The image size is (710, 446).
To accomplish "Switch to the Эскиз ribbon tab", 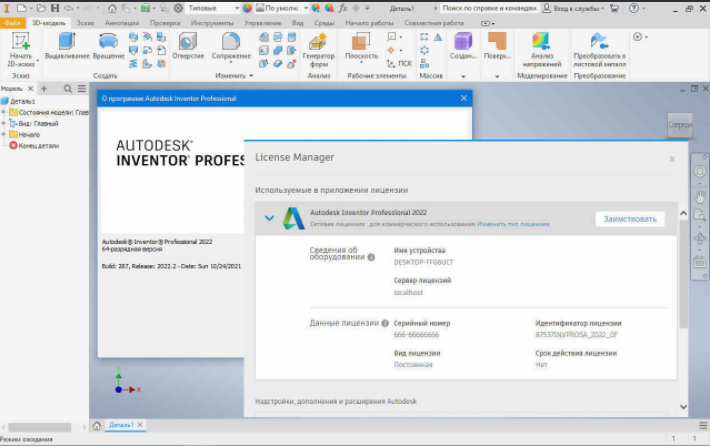I will click(85, 23).
